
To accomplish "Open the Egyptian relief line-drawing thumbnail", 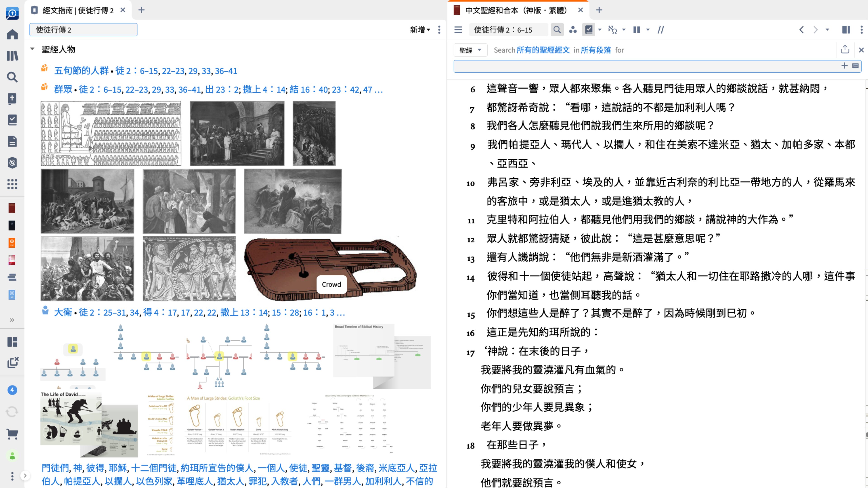I will click(111, 134).
